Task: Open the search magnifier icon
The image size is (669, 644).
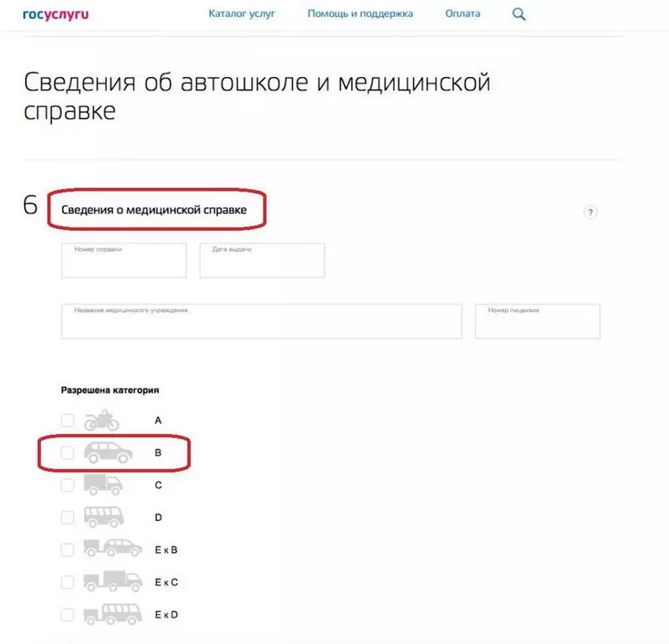Action: (518, 14)
